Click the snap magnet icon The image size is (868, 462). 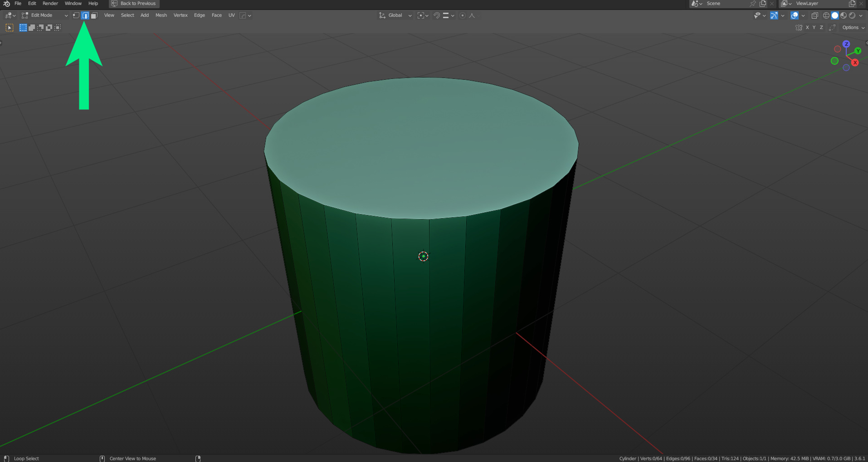coord(437,15)
